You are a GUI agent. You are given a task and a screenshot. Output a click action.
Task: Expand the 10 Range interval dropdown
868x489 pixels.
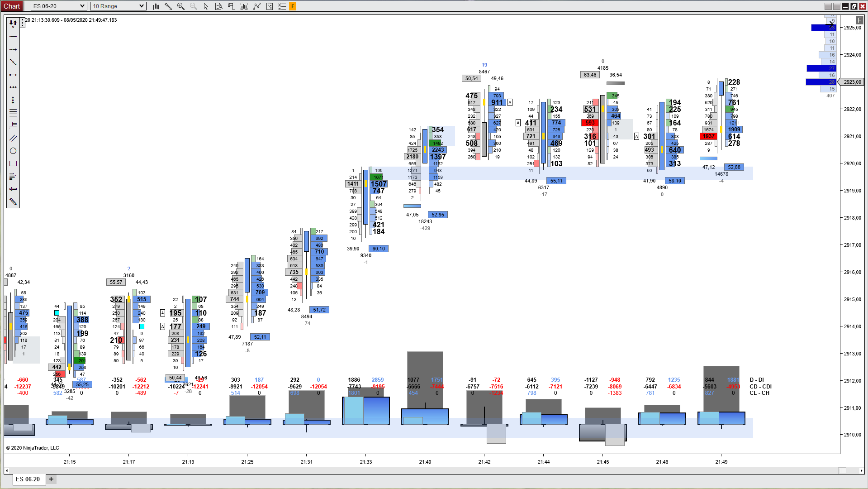click(x=118, y=6)
